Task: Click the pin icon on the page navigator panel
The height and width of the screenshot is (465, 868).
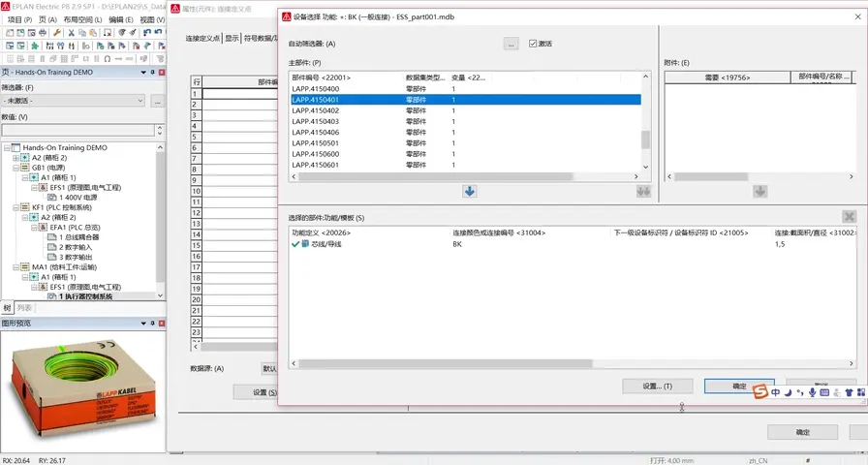Action: click(x=152, y=73)
